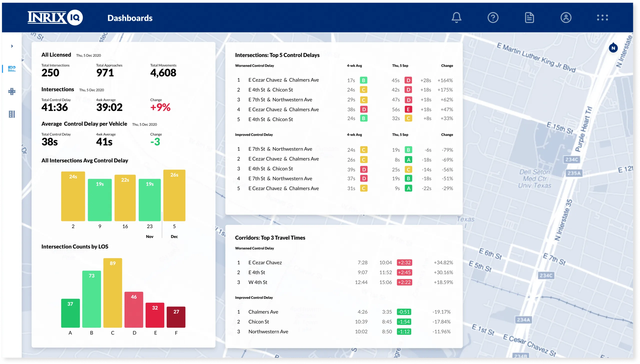640x364 pixels.
Task: Open the six-dot apps grid menu
Action: point(602,17)
